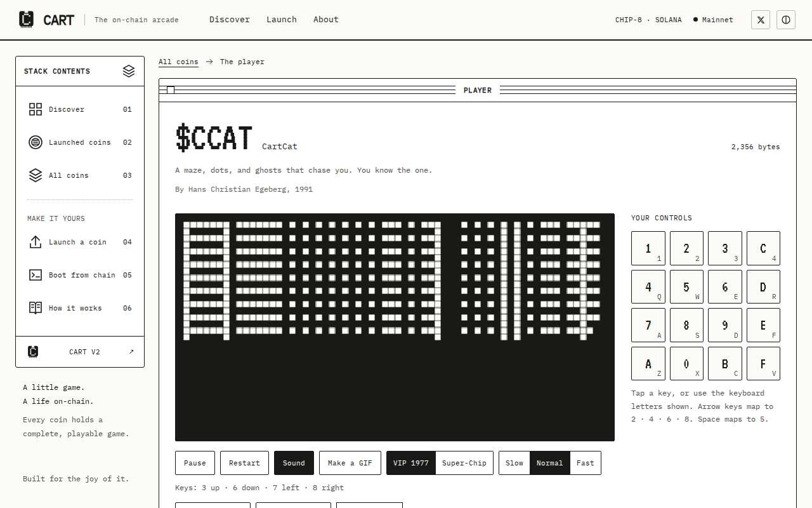Open the X (Twitter) profile icon
This screenshot has height=508, width=812.
[x=761, y=20]
